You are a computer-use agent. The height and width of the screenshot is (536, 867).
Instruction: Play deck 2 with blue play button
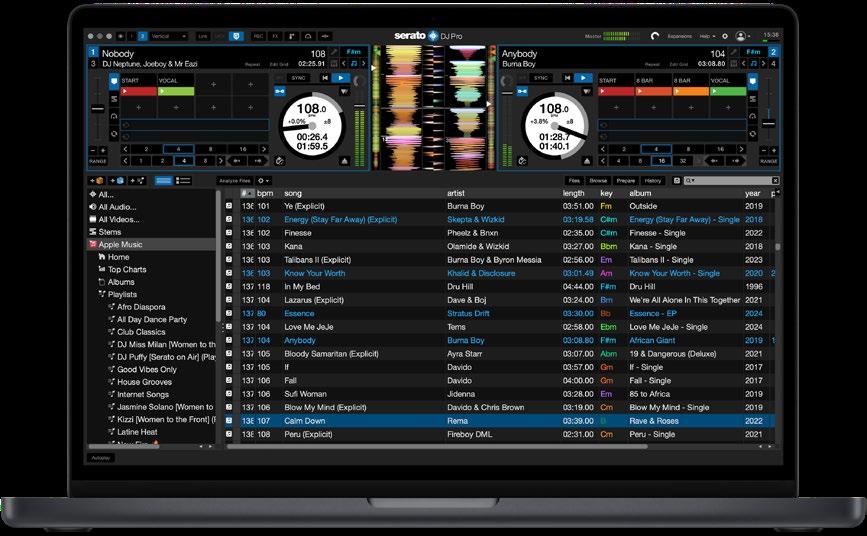coord(583,78)
